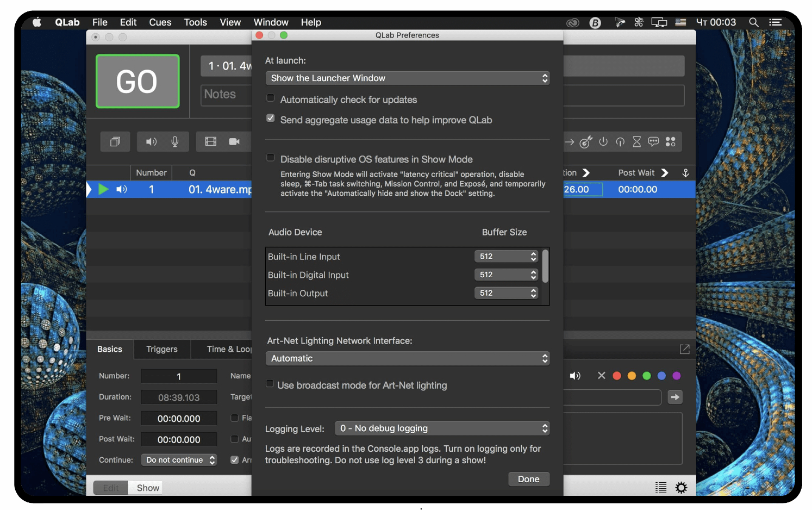
Task: Choose the purple cue color swatch
Action: (677, 376)
